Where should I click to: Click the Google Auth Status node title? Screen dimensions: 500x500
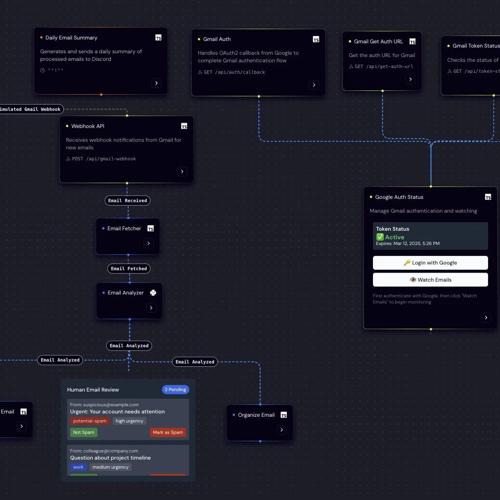[399, 197]
